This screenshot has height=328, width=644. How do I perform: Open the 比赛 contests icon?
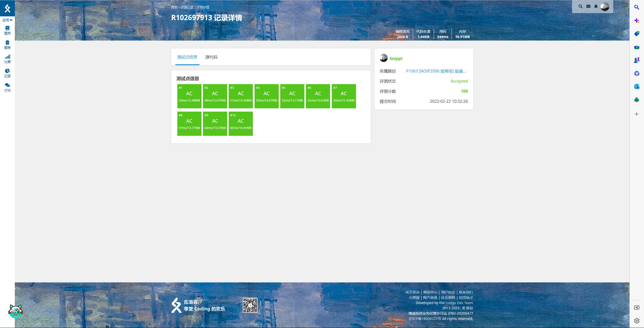[7, 59]
